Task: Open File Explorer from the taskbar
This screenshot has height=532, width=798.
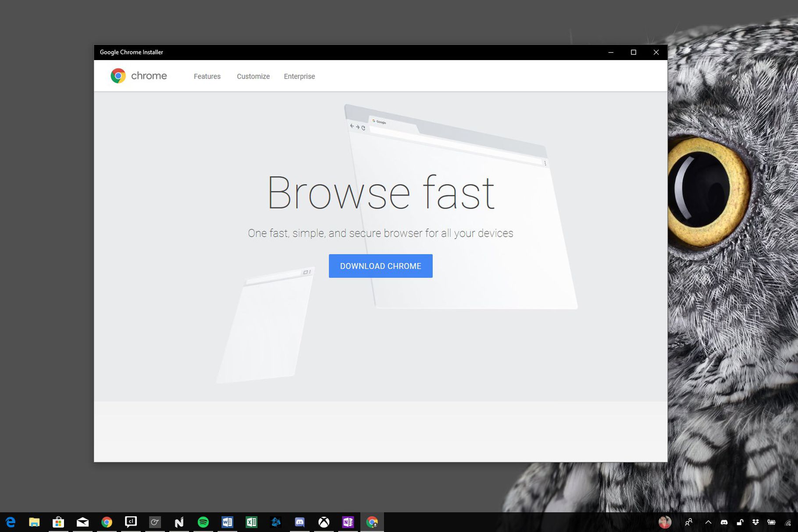Action: [x=34, y=522]
